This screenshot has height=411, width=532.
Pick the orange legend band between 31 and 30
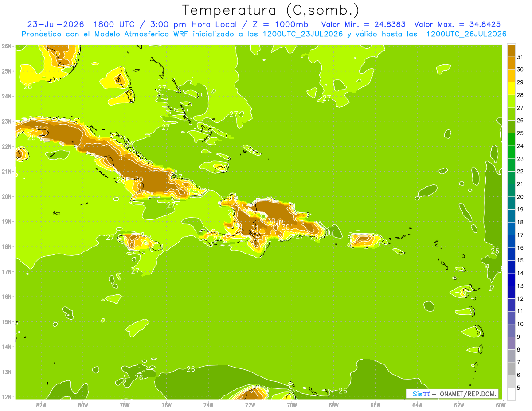coord(511,63)
